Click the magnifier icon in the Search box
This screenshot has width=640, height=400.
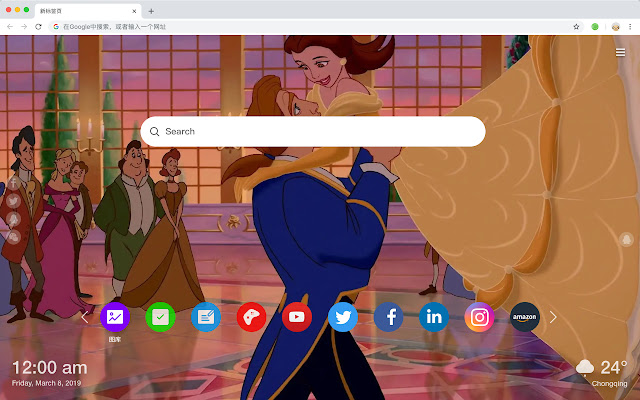[x=154, y=131]
